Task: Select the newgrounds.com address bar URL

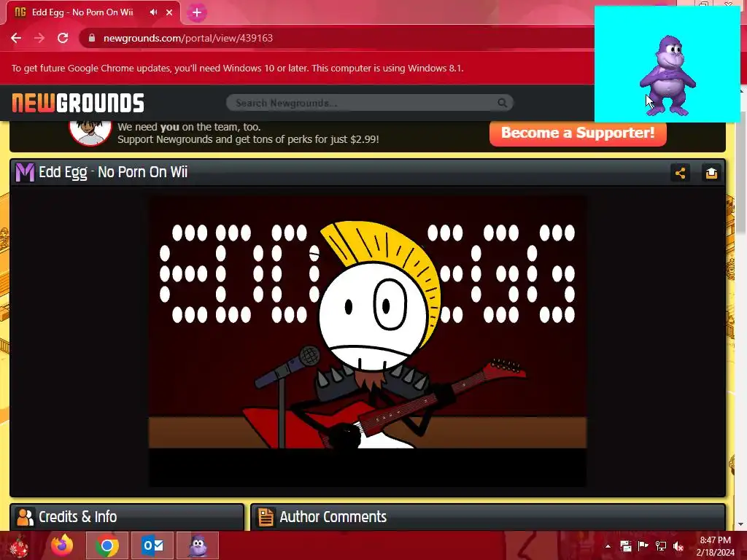Action: (188, 38)
